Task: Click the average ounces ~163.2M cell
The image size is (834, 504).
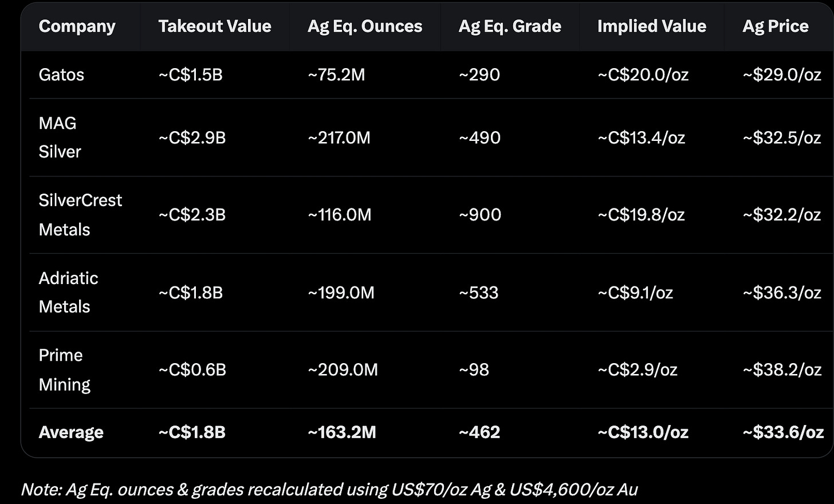Action: pos(342,432)
